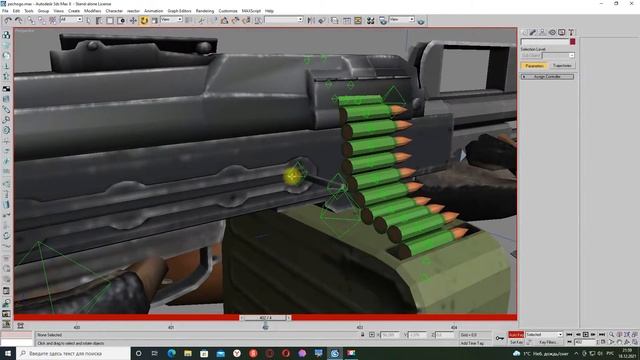This screenshot has height=360, width=640.
Task: Open the Selection Level dropdown
Action: pos(558,55)
